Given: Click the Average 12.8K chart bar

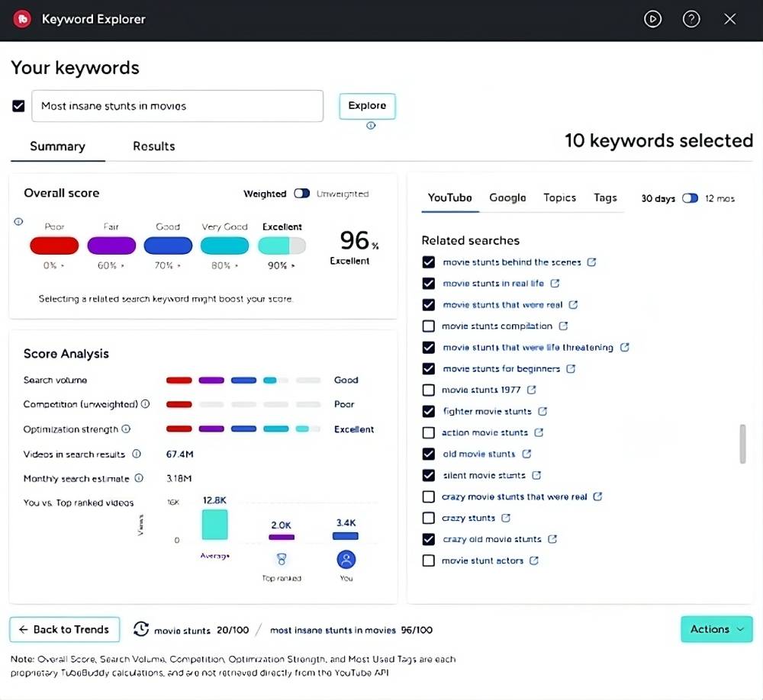Looking at the screenshot, I should pos(214,525).
